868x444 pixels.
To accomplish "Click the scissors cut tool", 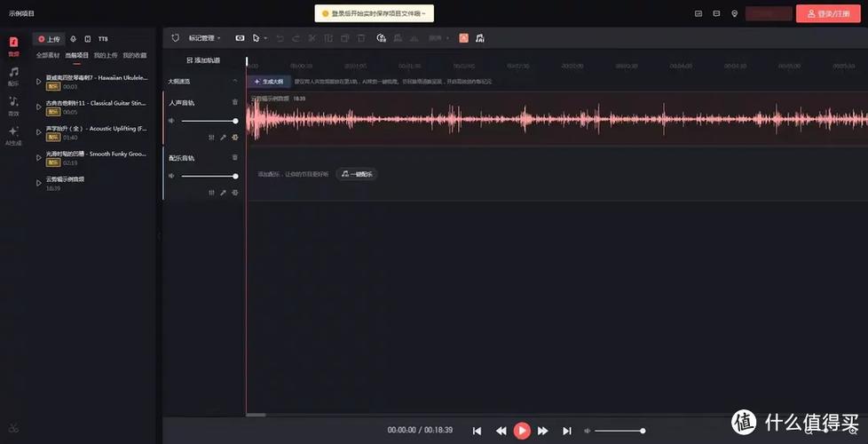I will click(x=312, y=38).
